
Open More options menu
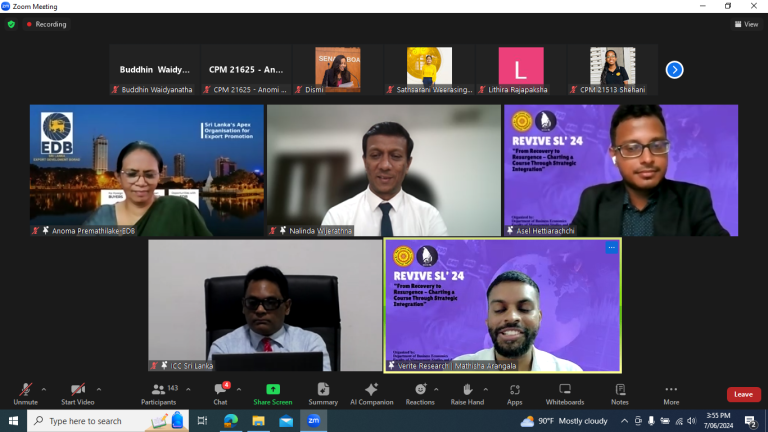[x=672, y=394]
